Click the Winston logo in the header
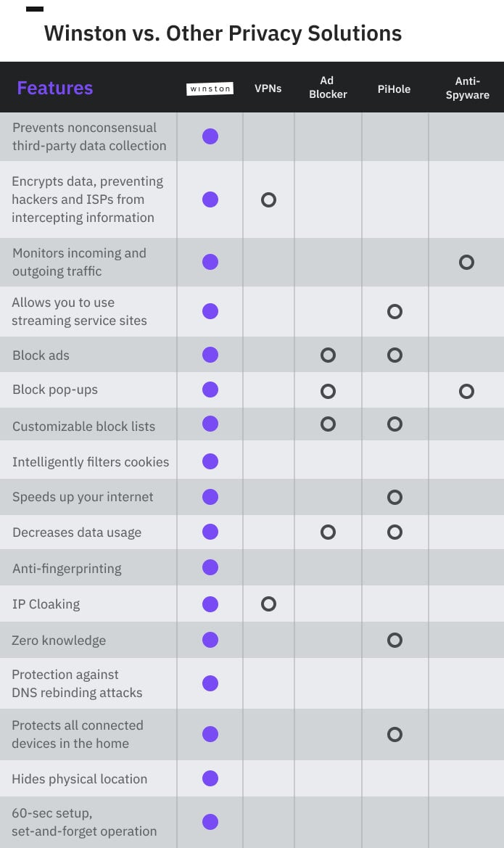Screen dimensions: 504x848 [210, 88]
